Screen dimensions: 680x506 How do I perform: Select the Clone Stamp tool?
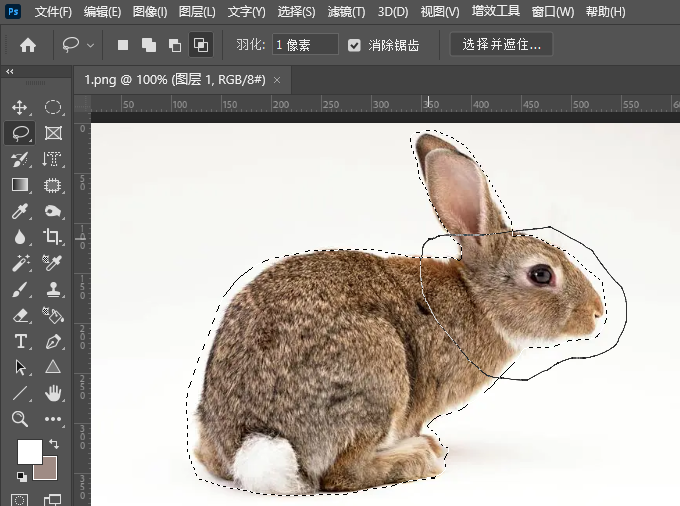(53, 289)
